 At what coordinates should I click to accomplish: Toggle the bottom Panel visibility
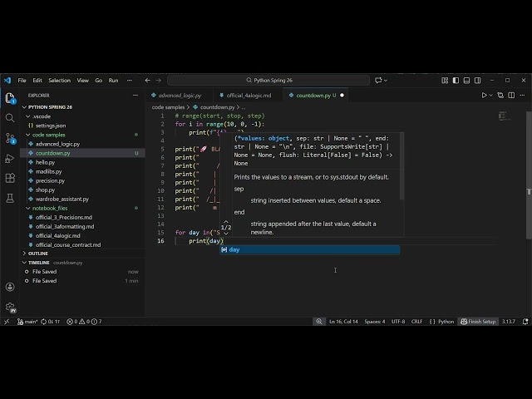point(466,81)
